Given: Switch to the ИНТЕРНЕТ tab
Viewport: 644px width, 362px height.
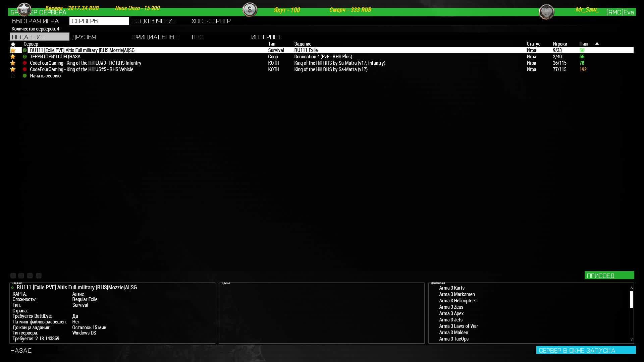Looking at the screenshot, I should [x=266, y=37].
